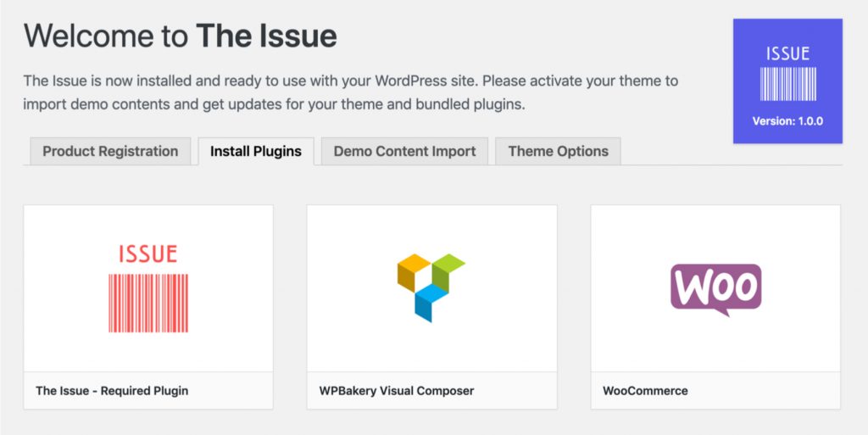Click the green cube of the WPBakery logo

click(448, 271)
